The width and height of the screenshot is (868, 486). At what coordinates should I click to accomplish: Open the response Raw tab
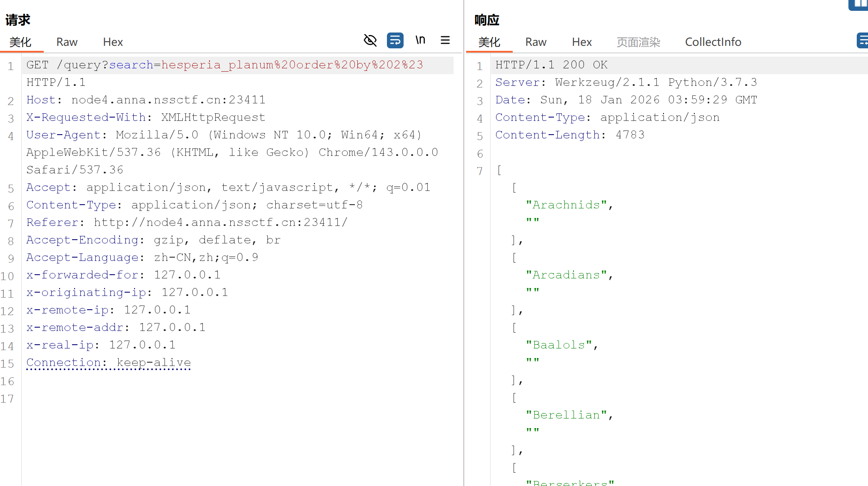tap(536, 42)
